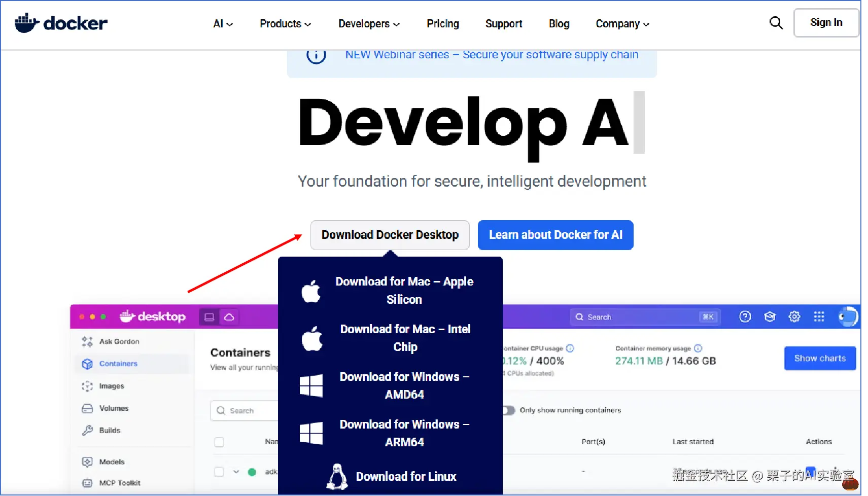Select Download for Linux

coord(406,477)
